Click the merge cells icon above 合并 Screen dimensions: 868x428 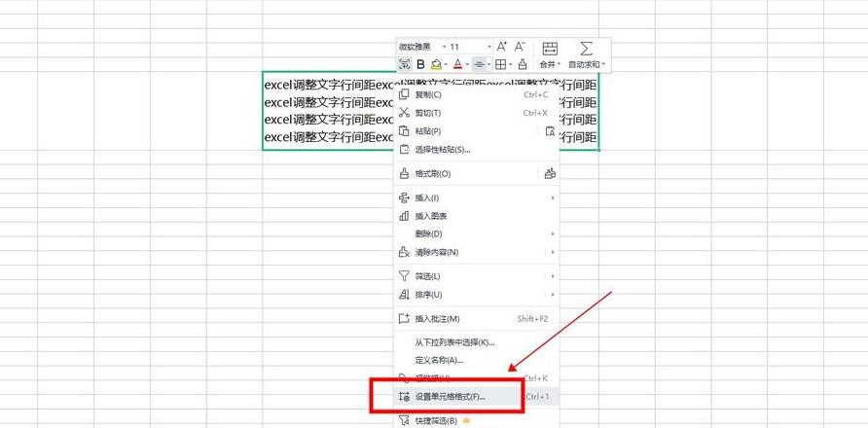click(x=550, y=49)
